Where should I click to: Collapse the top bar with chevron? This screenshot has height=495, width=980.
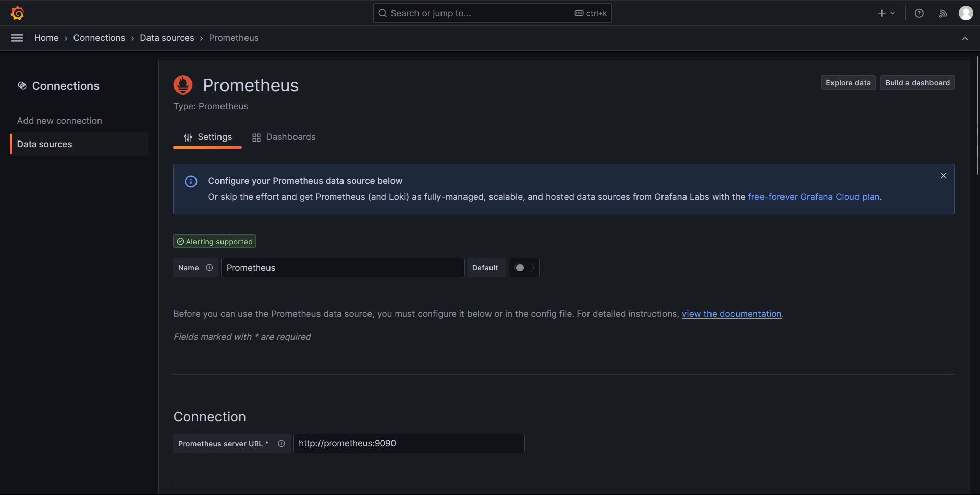click(965, 38)
